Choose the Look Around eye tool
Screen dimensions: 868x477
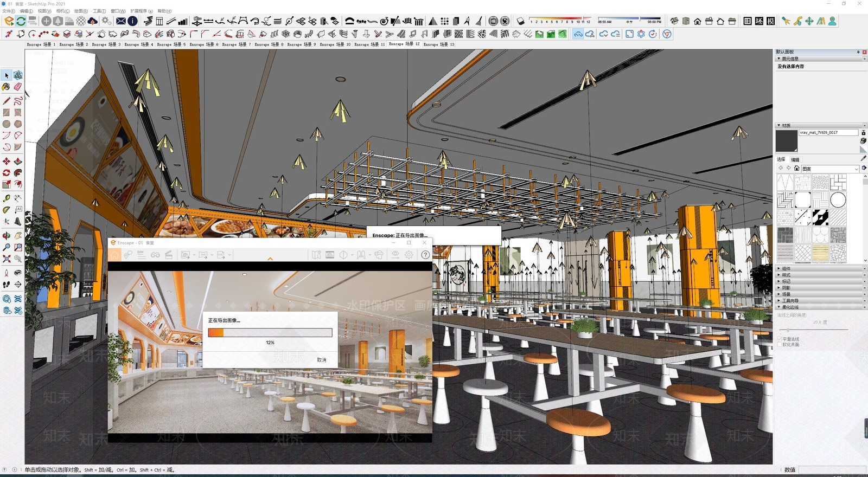point(18,273)
